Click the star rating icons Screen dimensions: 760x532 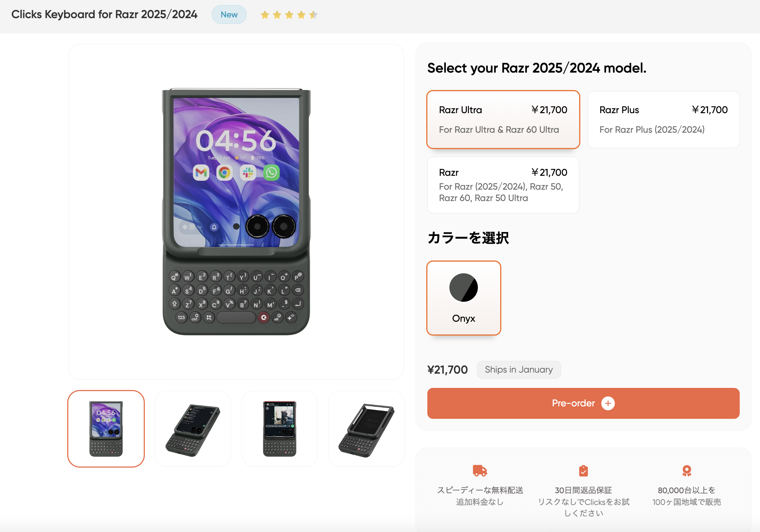tap(289, 15)
